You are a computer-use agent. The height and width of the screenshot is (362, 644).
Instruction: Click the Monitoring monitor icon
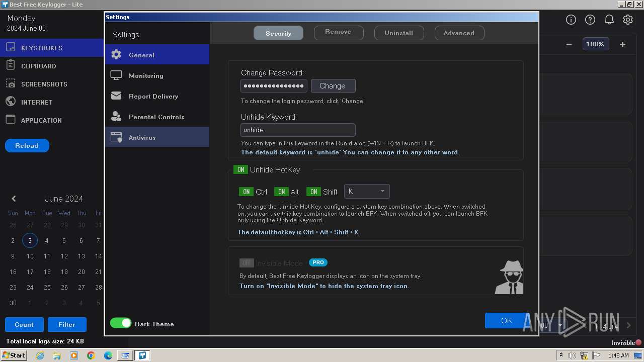tap(116, 75)
